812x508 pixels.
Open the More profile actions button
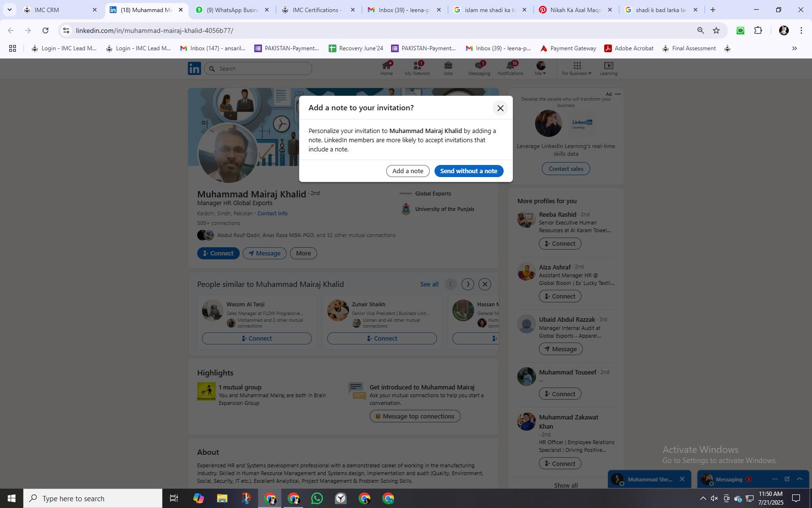[304, 253]
